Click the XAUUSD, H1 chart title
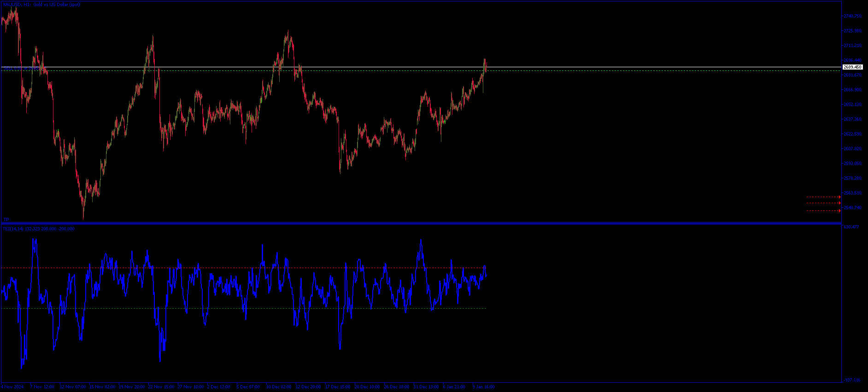Screen dimensions: 868x392 point(41,5)
